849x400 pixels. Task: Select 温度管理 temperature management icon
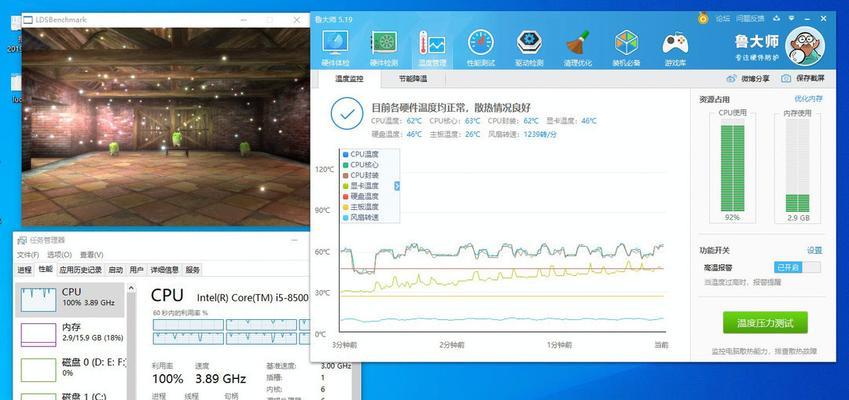pyautogui.click(x=432, y=48)
